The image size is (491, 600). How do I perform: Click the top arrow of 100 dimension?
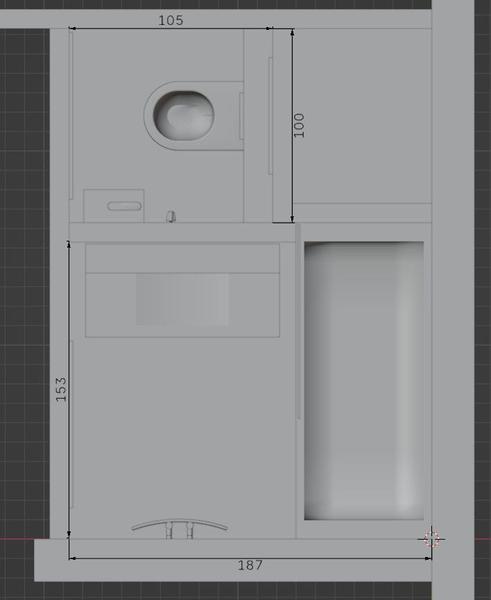292,33
